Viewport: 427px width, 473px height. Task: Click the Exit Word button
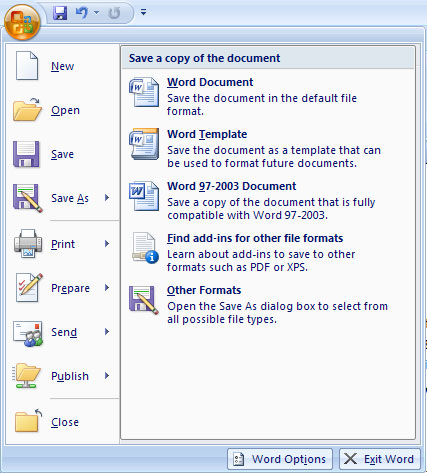[380, 459]
